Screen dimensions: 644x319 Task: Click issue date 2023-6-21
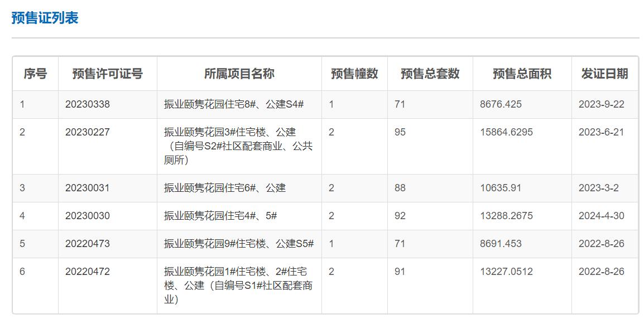(601, 132)
